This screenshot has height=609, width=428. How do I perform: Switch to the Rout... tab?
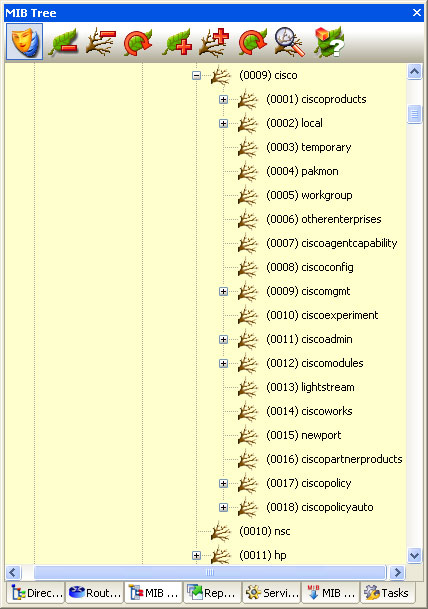point(94,593)
